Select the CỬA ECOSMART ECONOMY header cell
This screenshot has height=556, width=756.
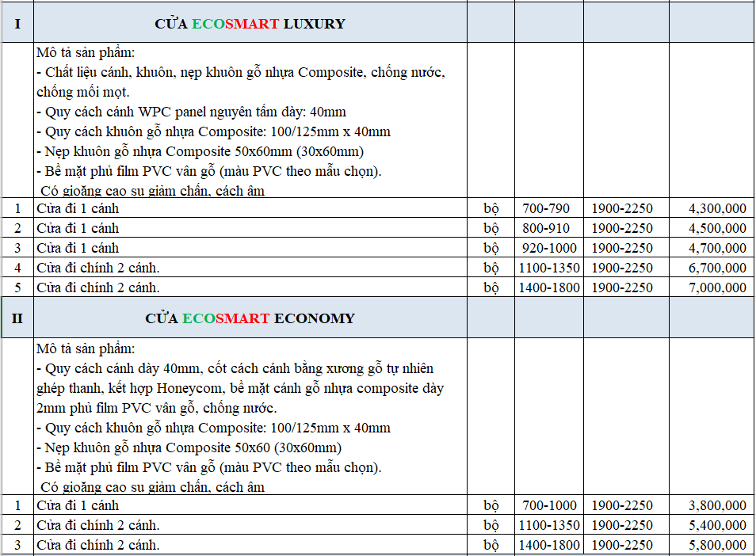tap(250, 318)
